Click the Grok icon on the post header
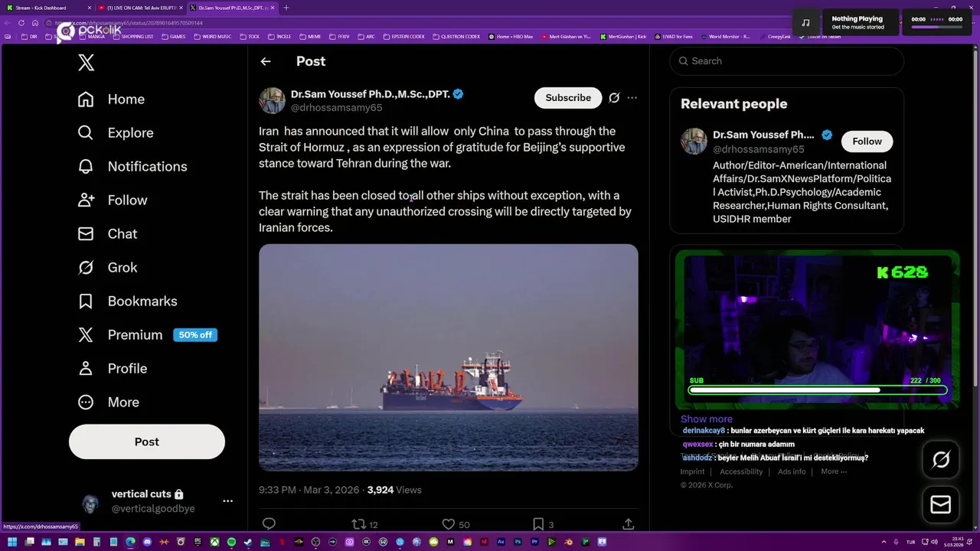980x551 pixels. pyautogui.click(x=614, y=98)
